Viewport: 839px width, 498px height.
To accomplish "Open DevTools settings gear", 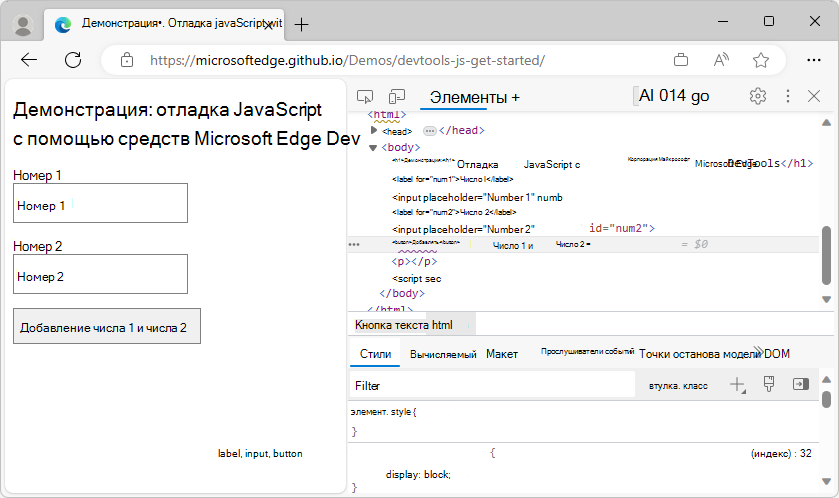I will click(758, 96).
